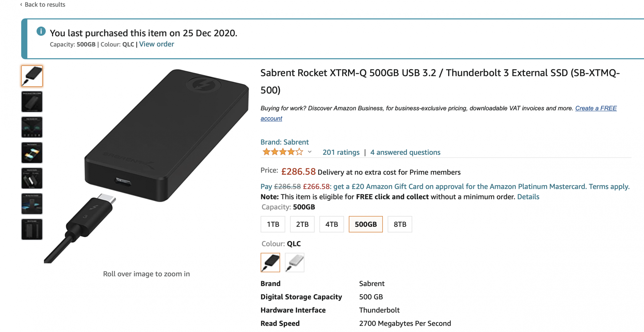This screenshot has width=644, height=332.
Task: Click the Brand: Sabrent link
Action: coord(284,142)
